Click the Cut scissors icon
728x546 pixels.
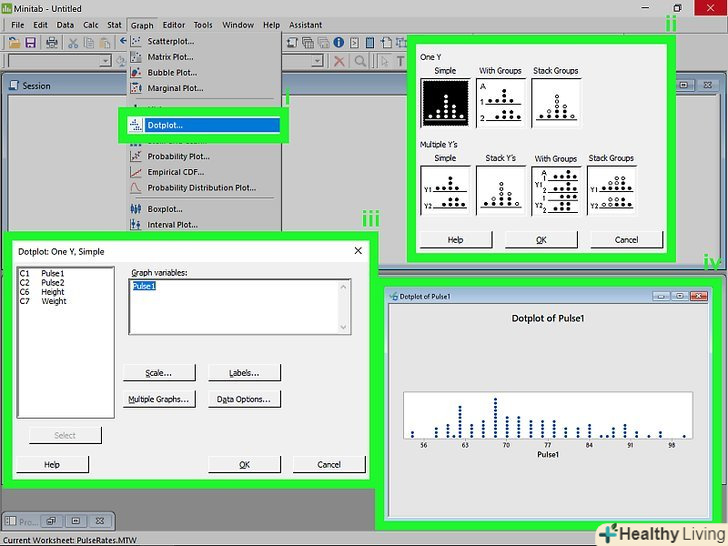pyautogui.click(x=73, y=43)
